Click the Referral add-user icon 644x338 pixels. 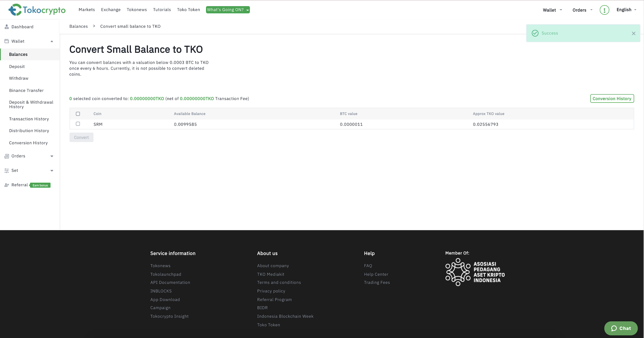pyautogui.click(x=7, y=185)
